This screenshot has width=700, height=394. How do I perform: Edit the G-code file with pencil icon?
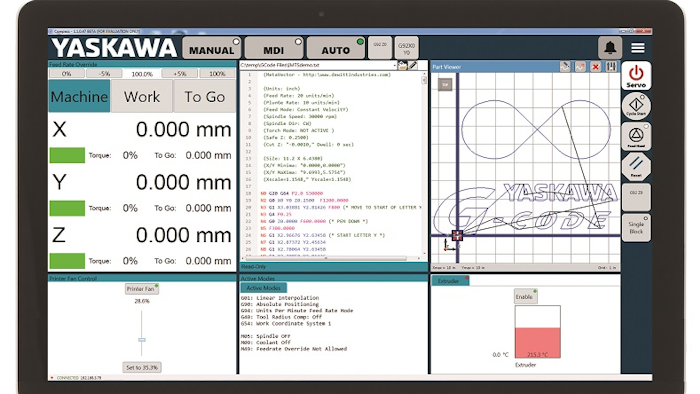(413, 66)
